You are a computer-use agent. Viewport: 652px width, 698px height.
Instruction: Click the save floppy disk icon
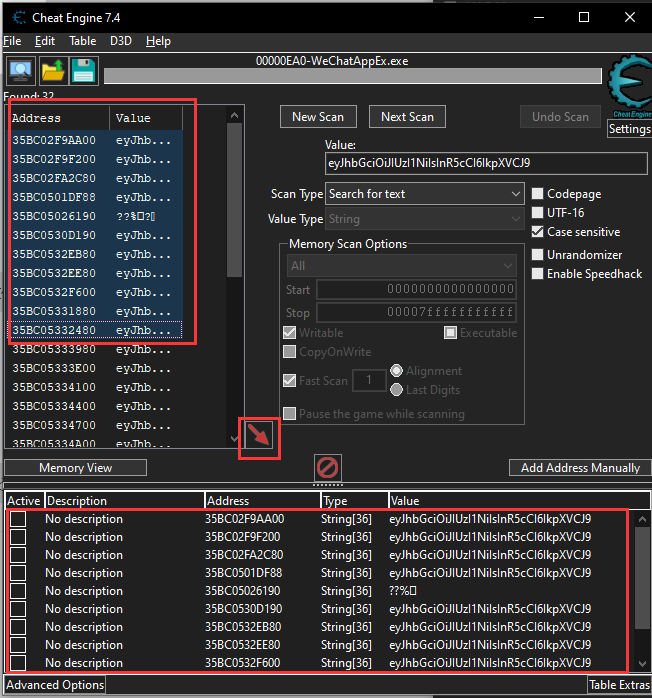(83, 71)
